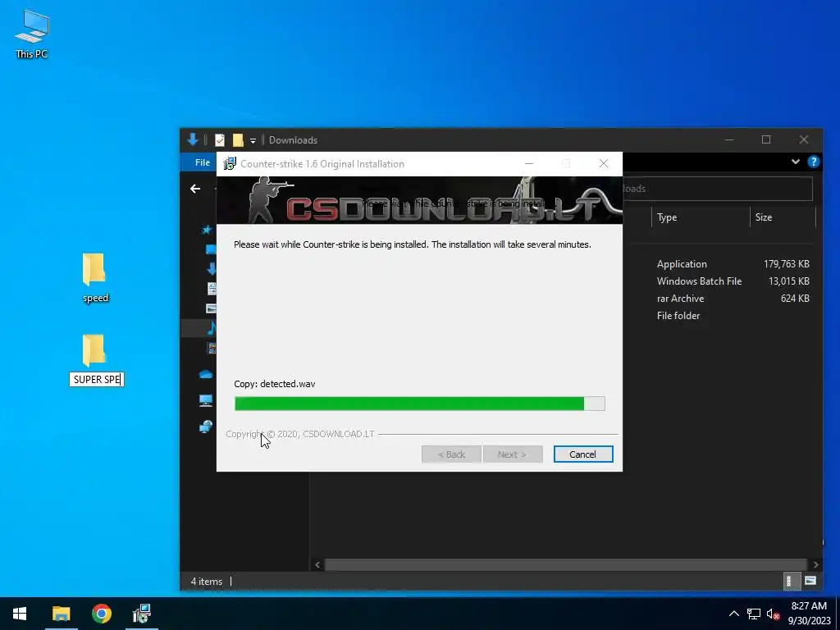Click the blue down-arrow icon in the Explorer title bar
The width and height of the screenshot is (840, 630).
(x=193, y=139)
